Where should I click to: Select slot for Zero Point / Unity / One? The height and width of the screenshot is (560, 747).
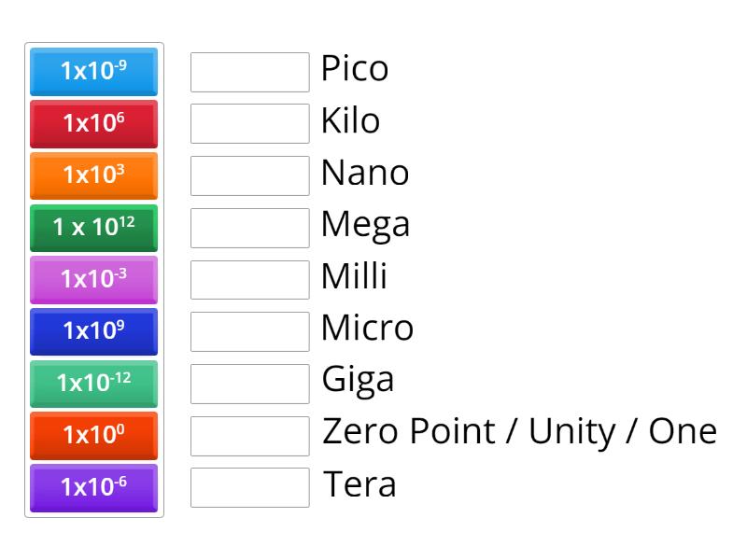(x=249, y=435)
